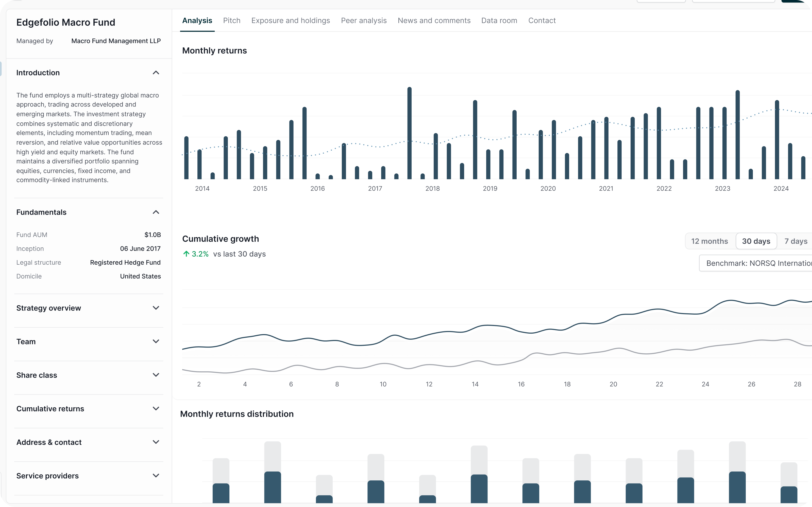812x507 pixels.
Task: Select the 30 days range toggle
Action: click(756, 241)
